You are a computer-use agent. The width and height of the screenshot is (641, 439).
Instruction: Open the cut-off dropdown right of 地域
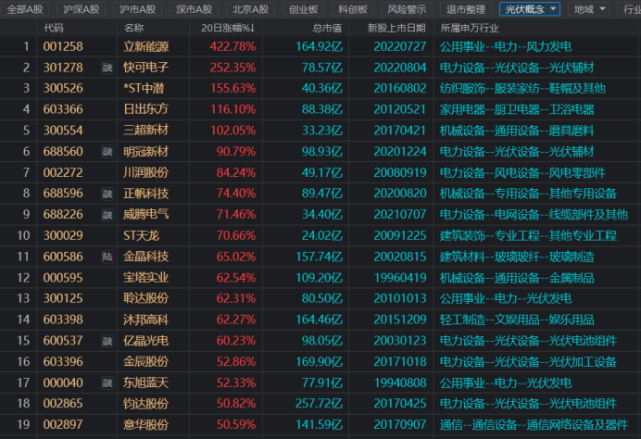630,9
